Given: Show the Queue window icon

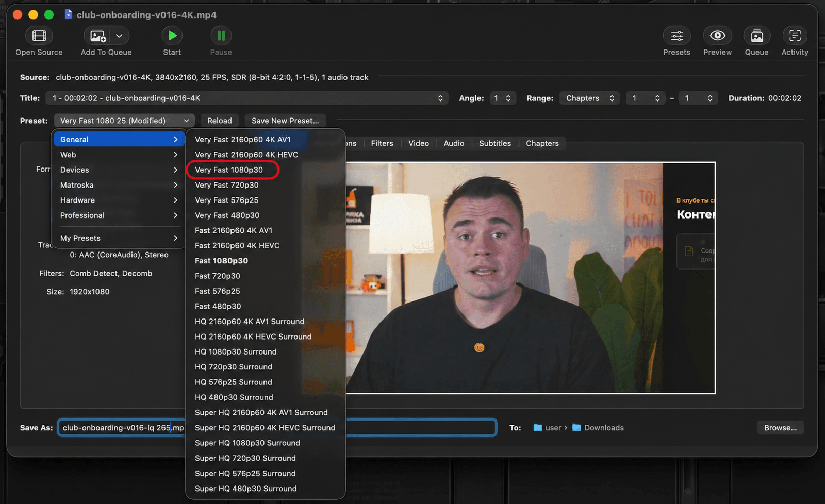Looking at the screenshot, I should click(x=756, y=36).
